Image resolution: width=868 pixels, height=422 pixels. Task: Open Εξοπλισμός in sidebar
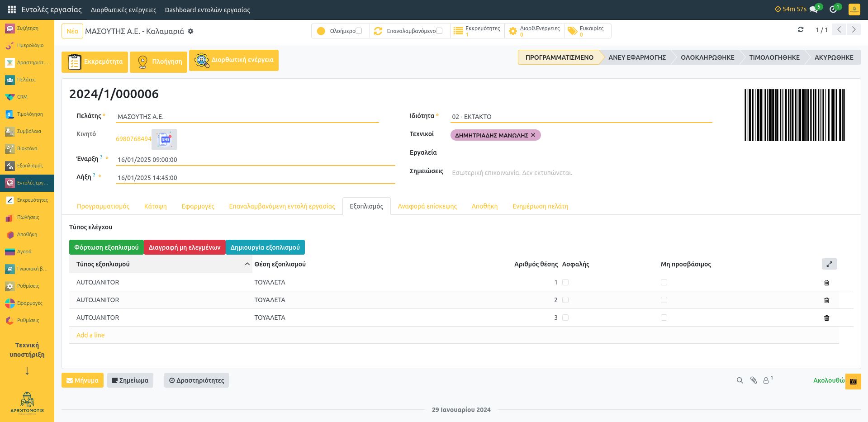[x=27, y=166]
